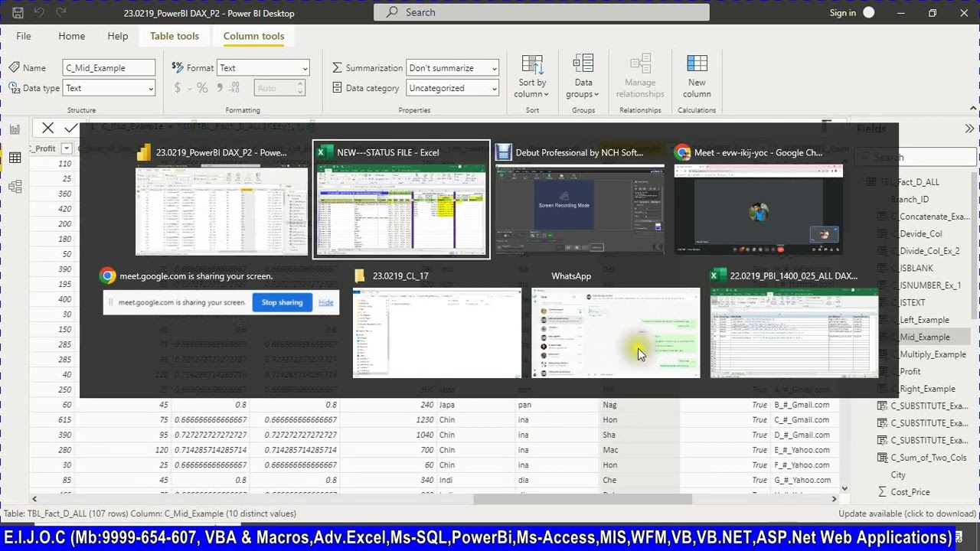Click the Hide link in sharing preview
The image size is (980, 551).
tap(326, 302)
